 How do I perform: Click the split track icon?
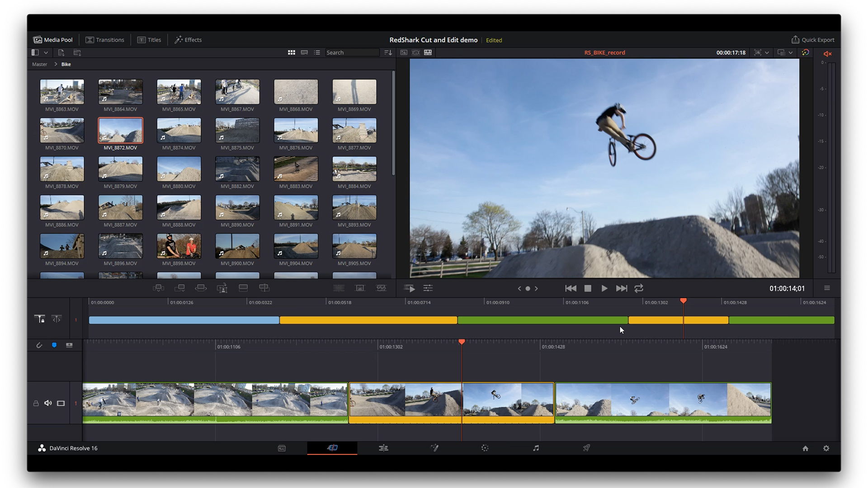pos(57,319)
